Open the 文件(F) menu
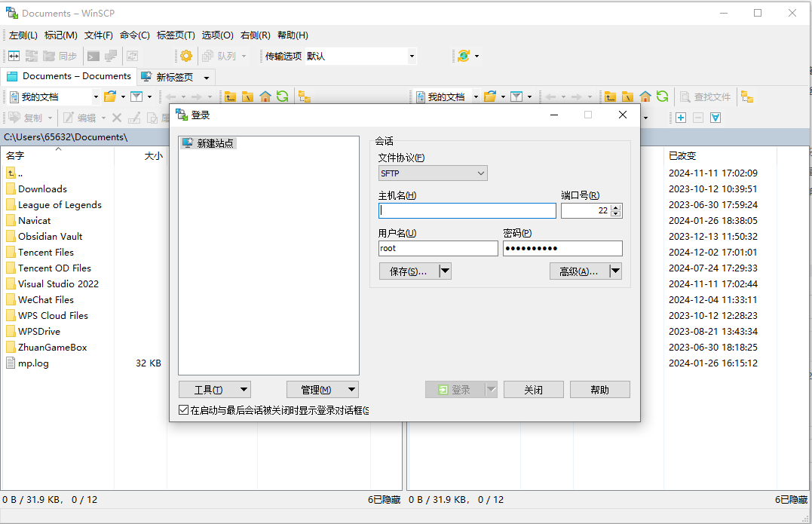This screenshot has width=812, height=524. [99, 35]
